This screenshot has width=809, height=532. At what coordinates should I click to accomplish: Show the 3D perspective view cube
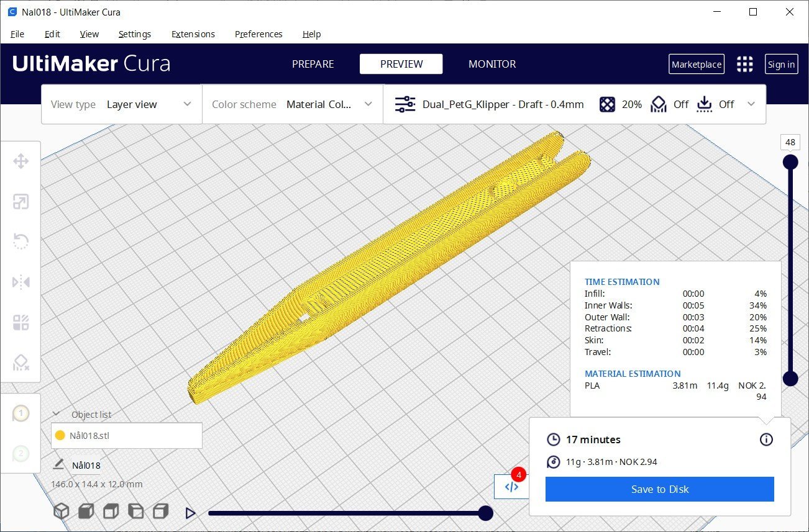click(x=61, y=512)
